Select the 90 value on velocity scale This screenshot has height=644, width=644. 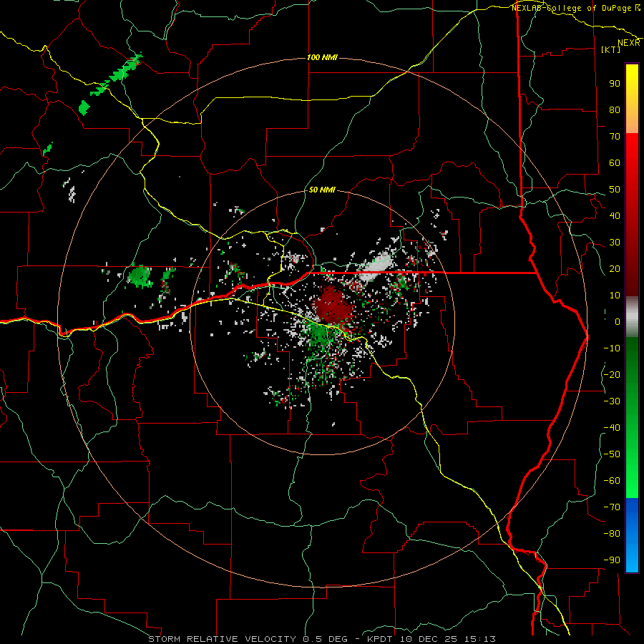click(615, 84)
